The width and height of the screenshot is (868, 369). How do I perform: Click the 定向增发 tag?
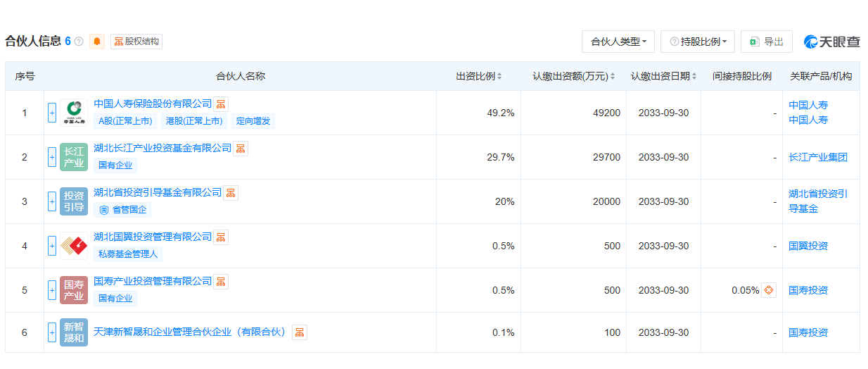(253, 121)
